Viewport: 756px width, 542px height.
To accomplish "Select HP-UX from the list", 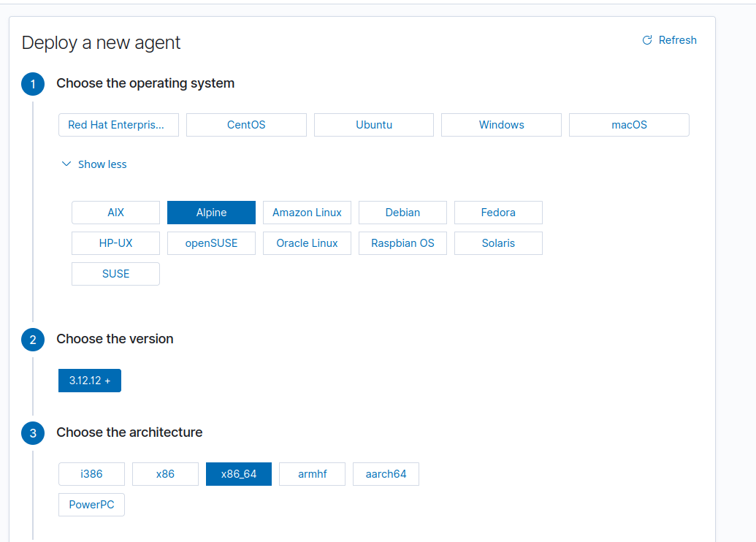I will pos(115,243).
